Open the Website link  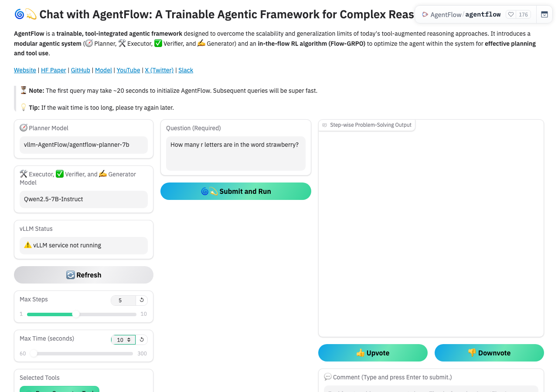[25, 70]
